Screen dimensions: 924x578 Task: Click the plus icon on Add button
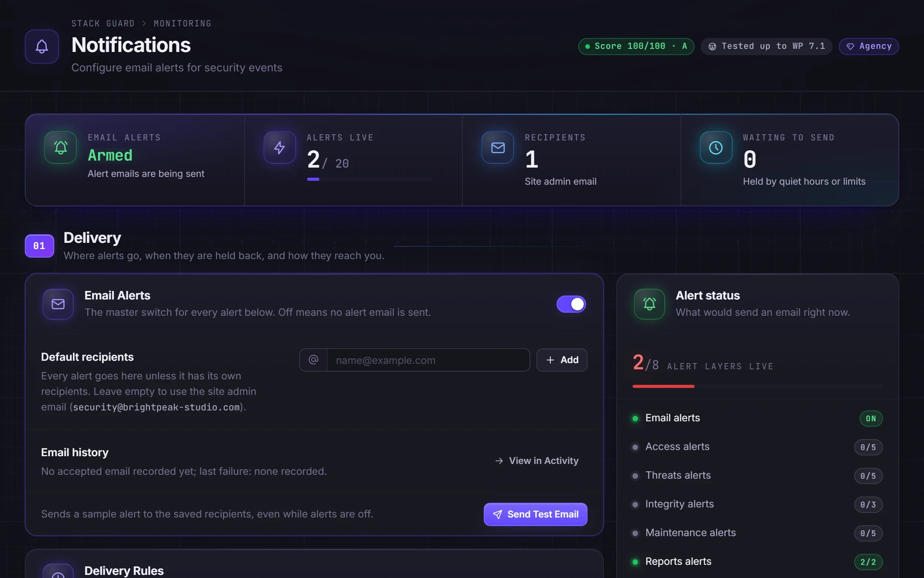(550, 360)
